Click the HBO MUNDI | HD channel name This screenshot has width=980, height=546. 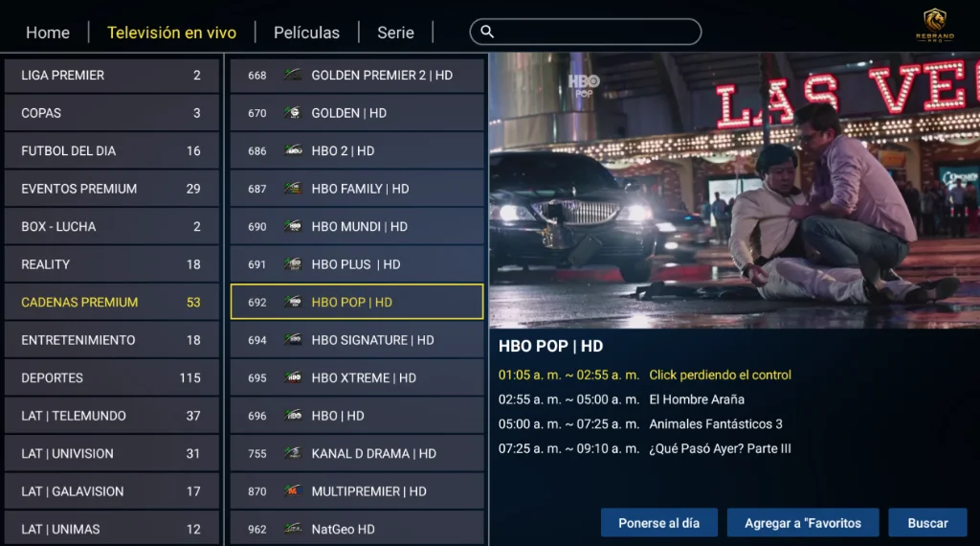click(x=360, y=226)
